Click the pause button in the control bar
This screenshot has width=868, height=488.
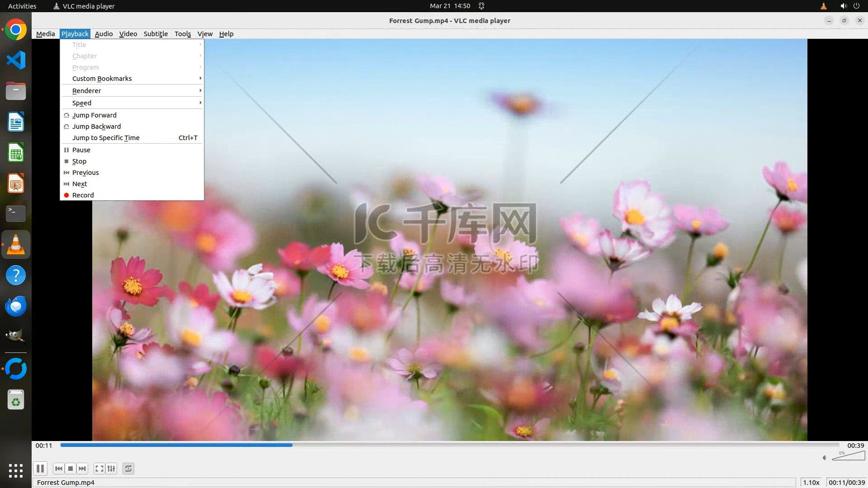point(40,469)
